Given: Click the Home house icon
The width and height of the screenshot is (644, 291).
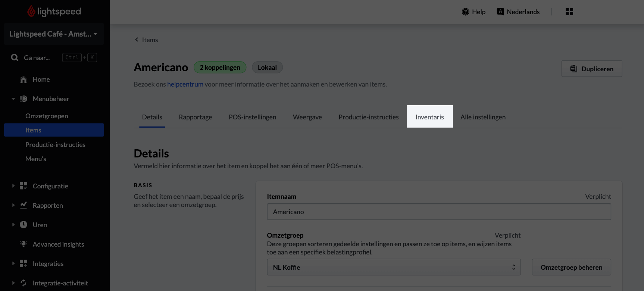Looking at the screenshot, I should [24, 79].
